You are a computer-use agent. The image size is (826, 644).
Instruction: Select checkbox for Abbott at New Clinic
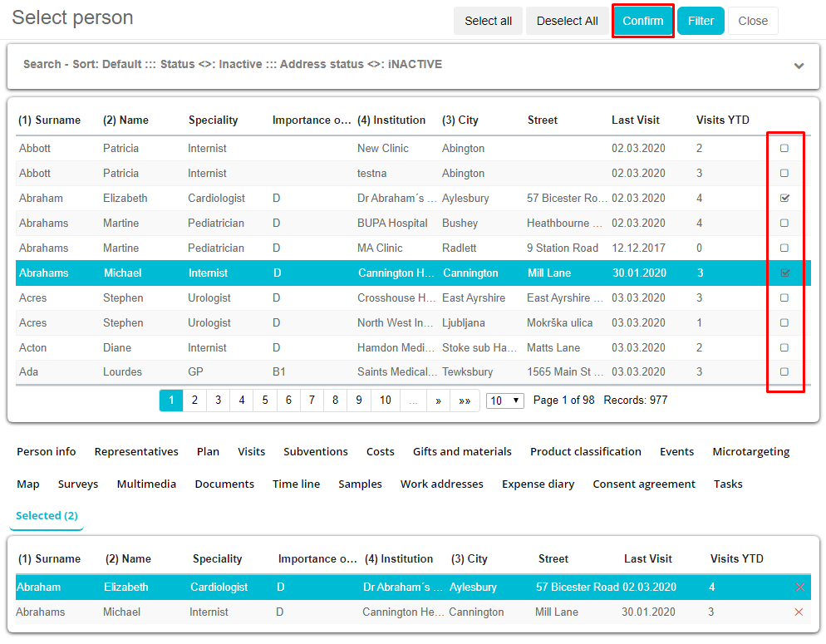[x=784, y=149]
